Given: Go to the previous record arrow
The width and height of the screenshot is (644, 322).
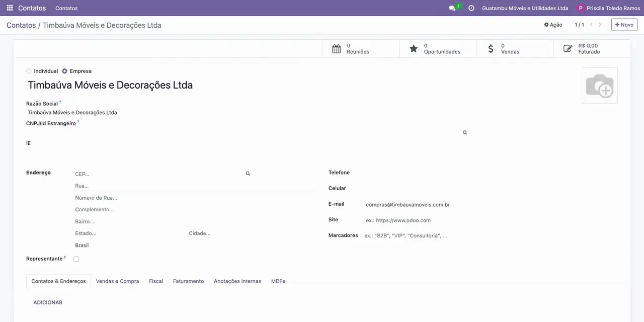Looking at the screenshot, I should (591, 25).
